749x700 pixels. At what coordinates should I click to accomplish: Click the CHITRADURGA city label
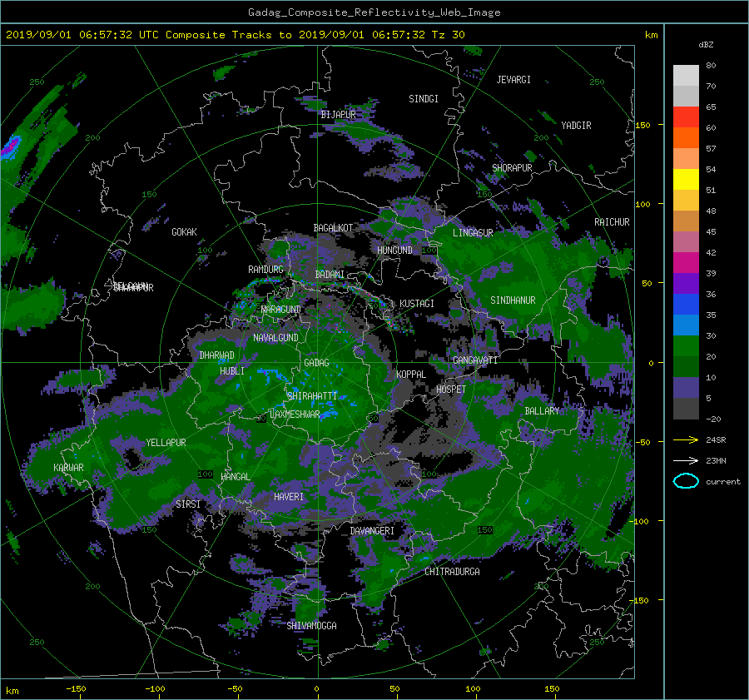point(452,572)
